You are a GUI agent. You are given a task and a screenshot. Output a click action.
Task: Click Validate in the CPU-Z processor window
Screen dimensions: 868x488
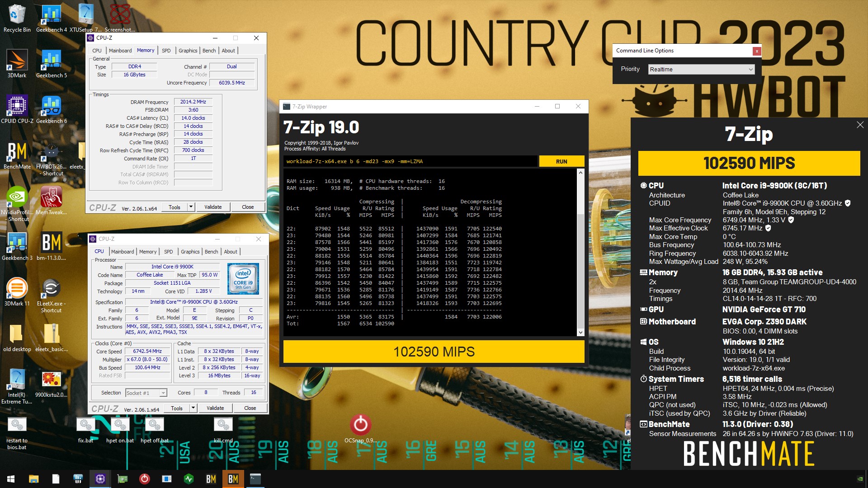tap(215, 408)
